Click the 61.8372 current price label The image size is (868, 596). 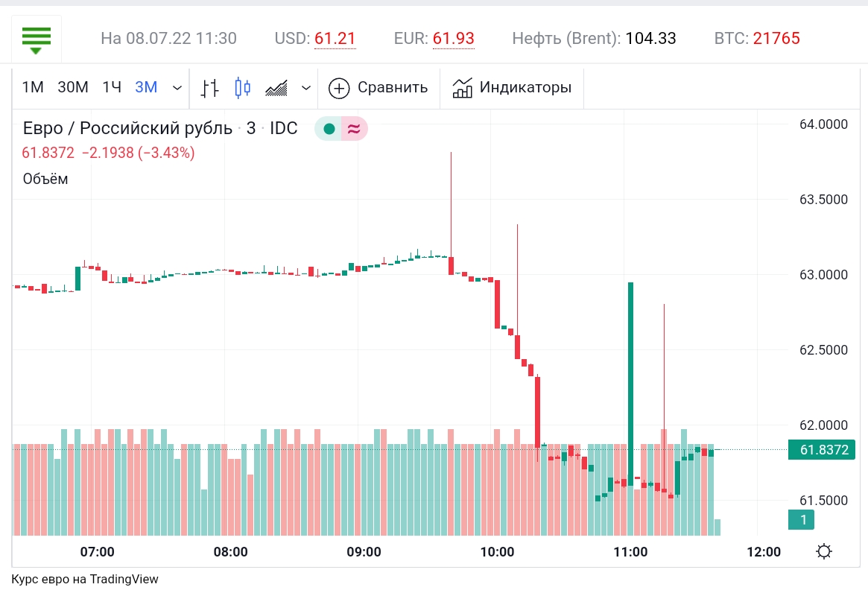point(822,450)
